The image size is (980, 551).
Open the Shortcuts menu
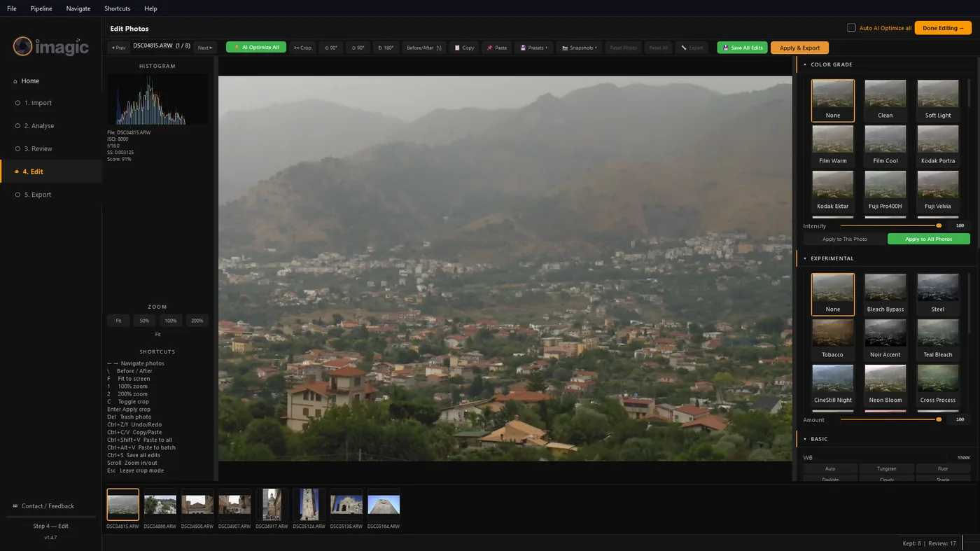point(117,8)
